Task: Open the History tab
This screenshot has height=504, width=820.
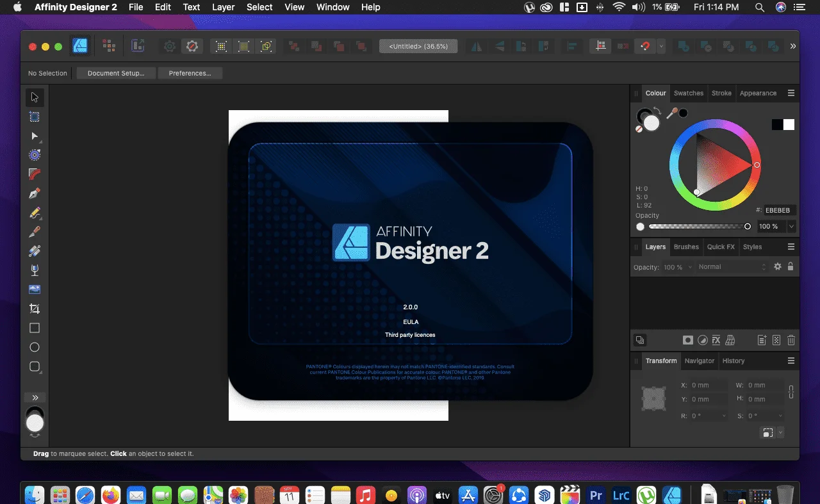Action: 734,361
